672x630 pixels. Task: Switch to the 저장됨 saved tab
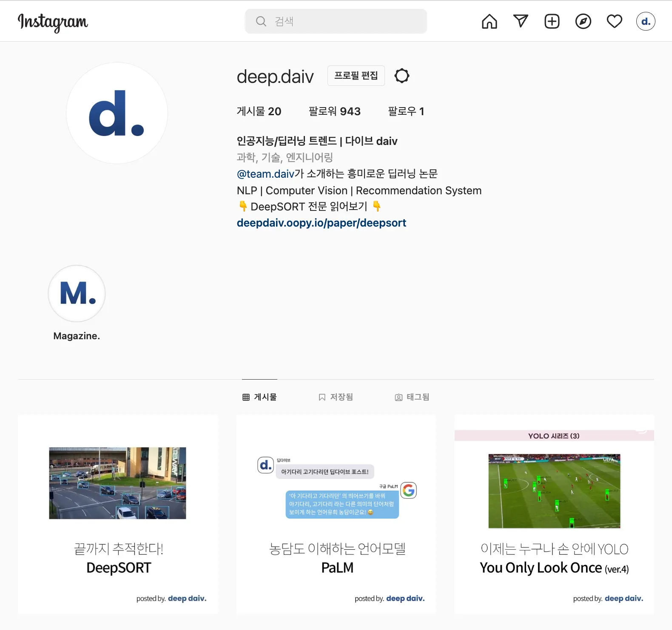336,397
